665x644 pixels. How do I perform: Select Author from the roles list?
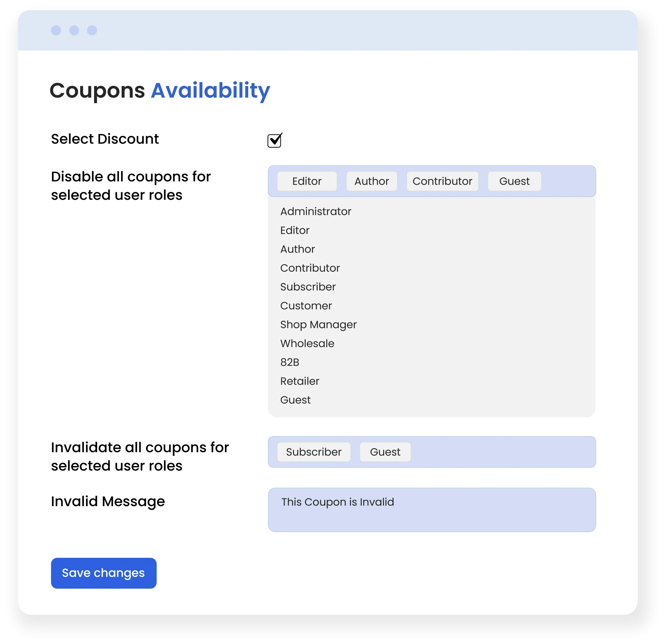tap(297, 249)
